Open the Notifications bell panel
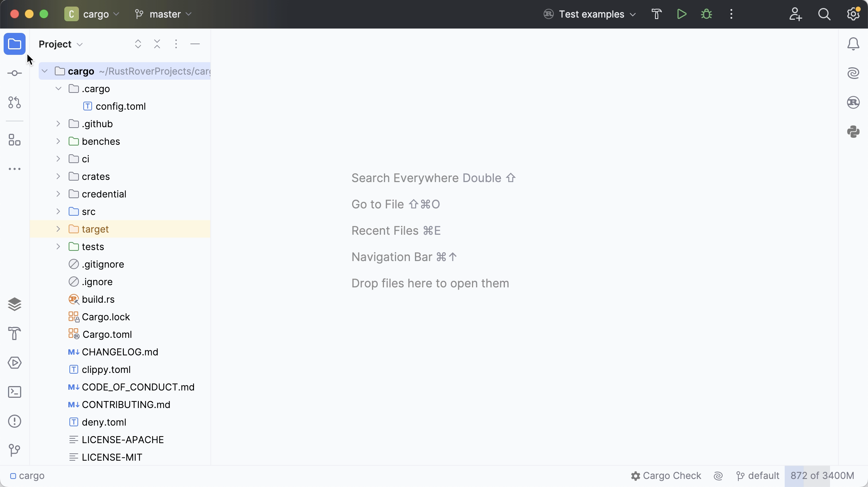This screenshot has width=868, height=487. pos(853,44)
